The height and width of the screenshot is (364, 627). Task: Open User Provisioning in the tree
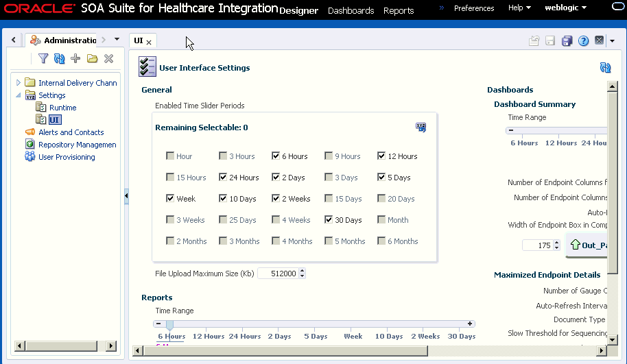click(67, 157)
